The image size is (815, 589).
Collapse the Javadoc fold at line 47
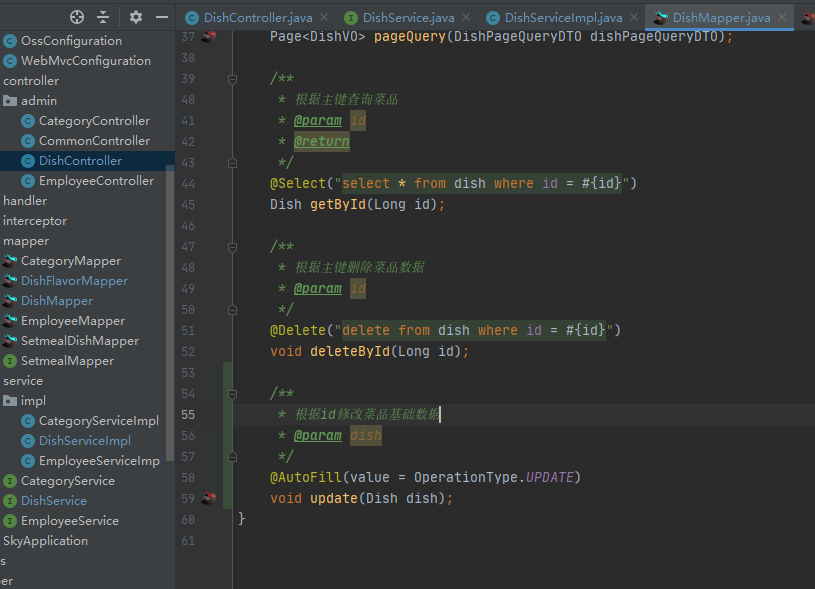coord(232,246)
